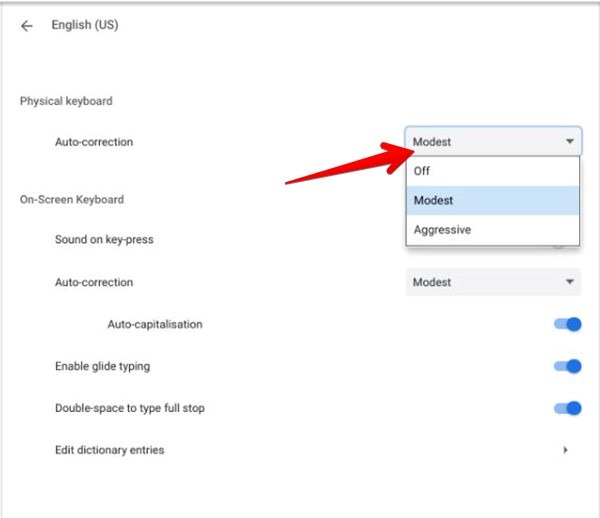Click Auto-correction label under On-Screen Keyboard
The width and height of the screenshot is (600, 518).
(94, 282)
